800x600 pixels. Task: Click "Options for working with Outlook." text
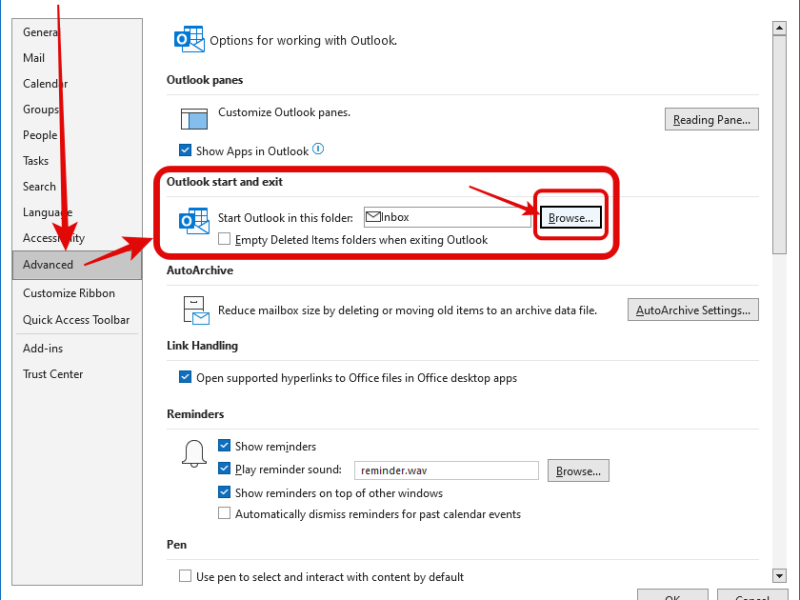(x=303, y=41)
